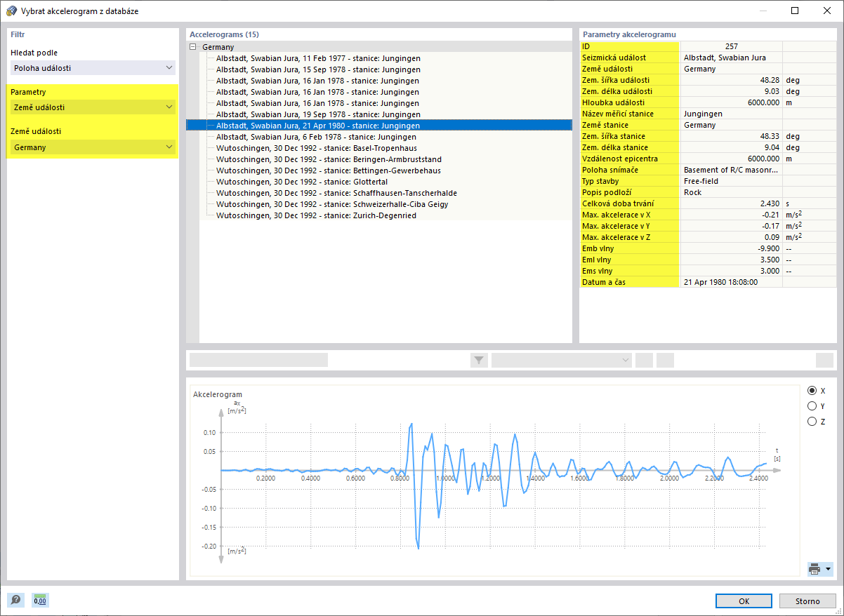This screenshot has width=844, height=616.
Task: Click Název měřicí stanice value Jungingen
Action: click(732, 114)
